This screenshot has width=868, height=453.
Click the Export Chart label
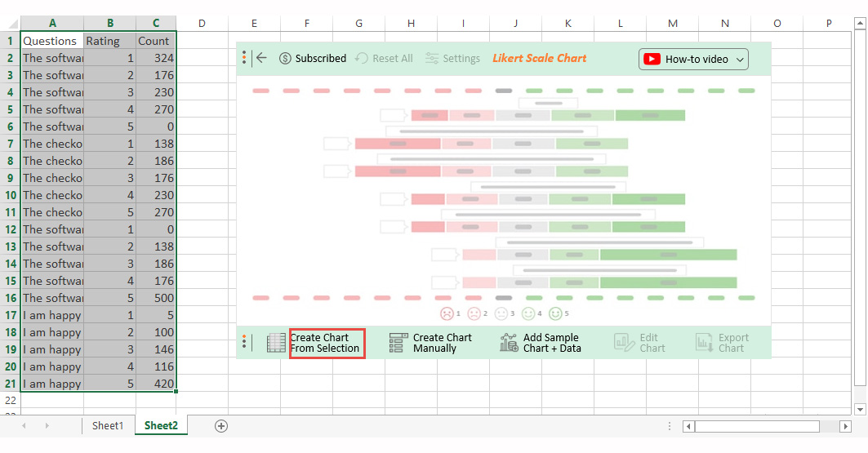pos(733,343)
